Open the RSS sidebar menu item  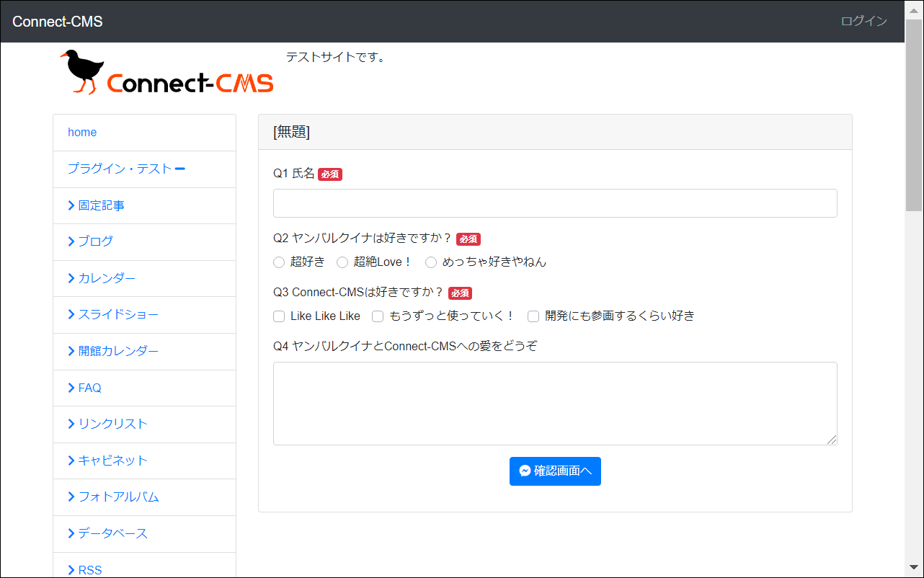[144, 566]
